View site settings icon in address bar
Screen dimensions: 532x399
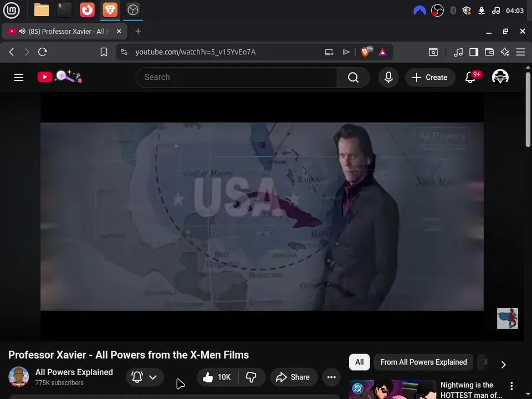click(x=124, y=52)
